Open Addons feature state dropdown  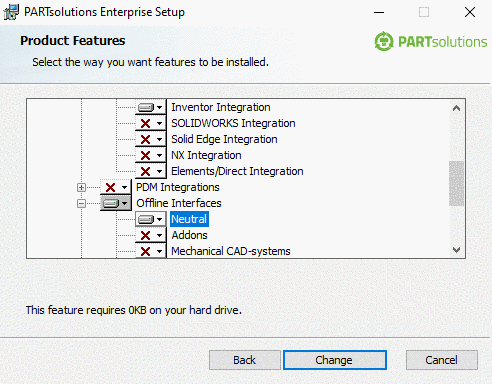[x=150, y=235]
